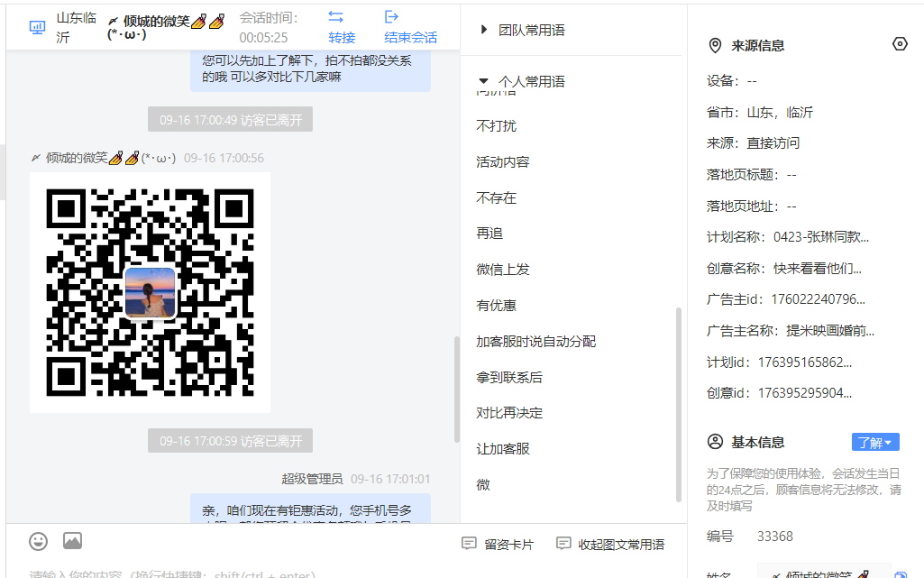Viewport: 924px width, 578px height.
Task: Click the message bubble about 了解下
Action: 310,69
